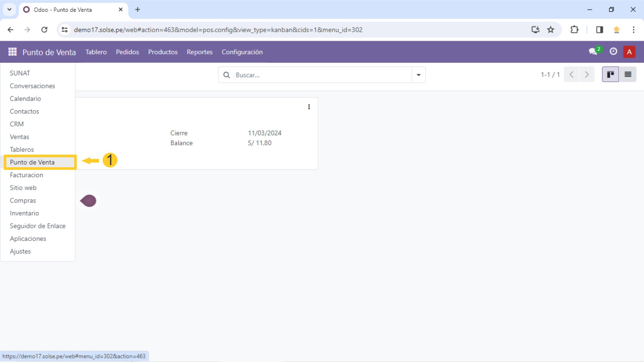Click the Buscar search field
The height and width of the screenshot is (362, 644).
coord(320,75)
